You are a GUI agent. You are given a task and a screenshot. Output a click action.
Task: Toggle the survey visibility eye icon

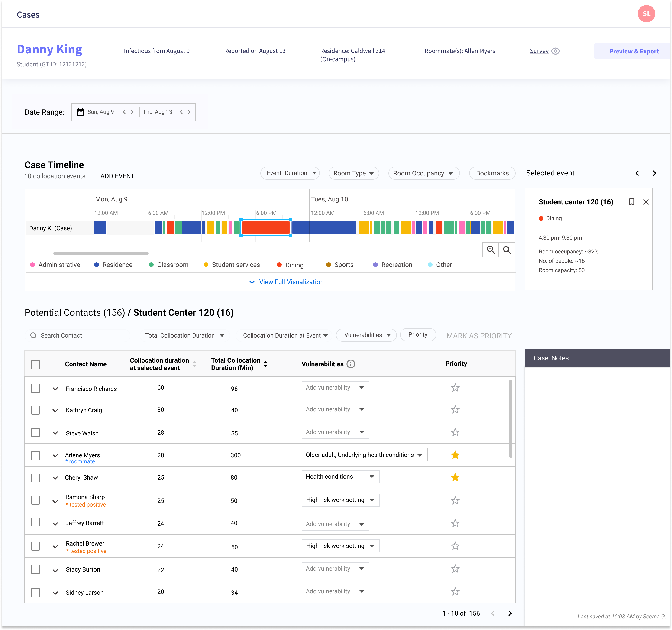tap(555, 51)
